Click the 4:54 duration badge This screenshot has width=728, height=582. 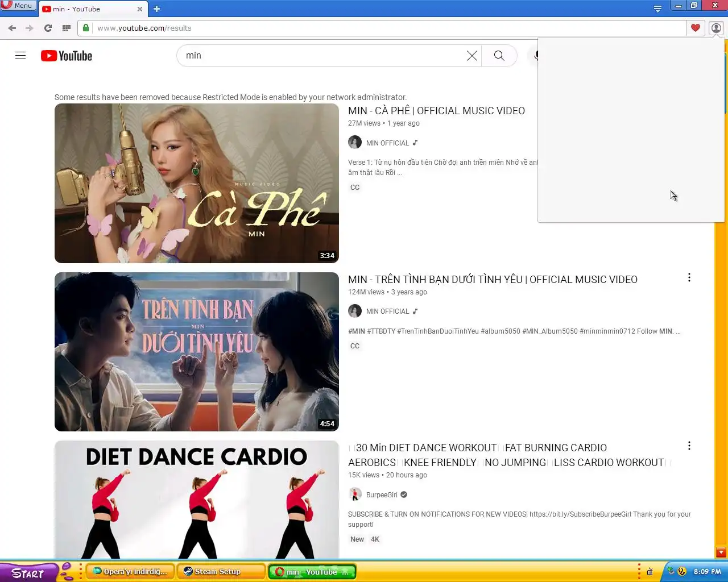(x=327, y=424)
